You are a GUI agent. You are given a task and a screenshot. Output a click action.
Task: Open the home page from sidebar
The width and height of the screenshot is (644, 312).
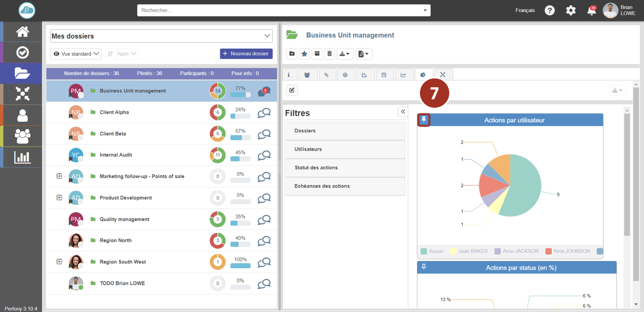(23, 32)
